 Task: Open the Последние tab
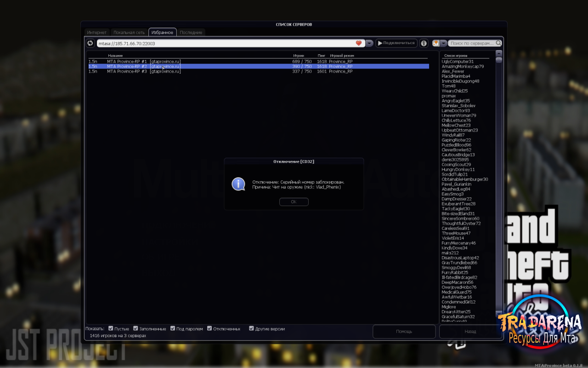tap(191, 33)
